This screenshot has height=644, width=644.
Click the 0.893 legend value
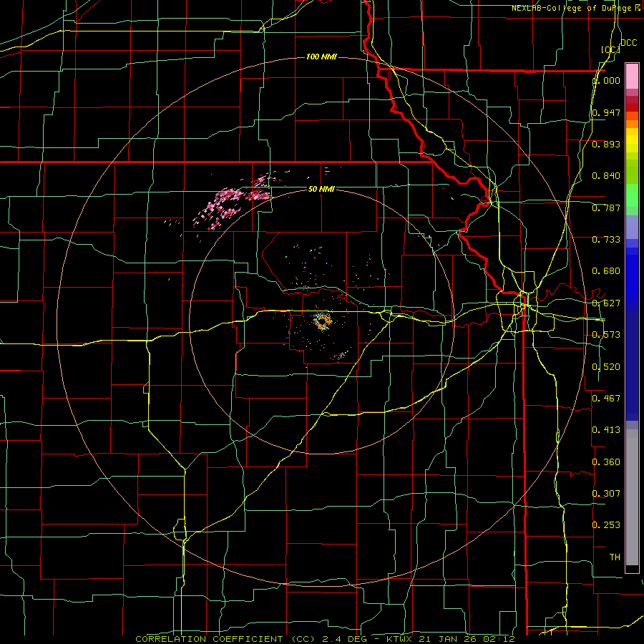point(606,144)
